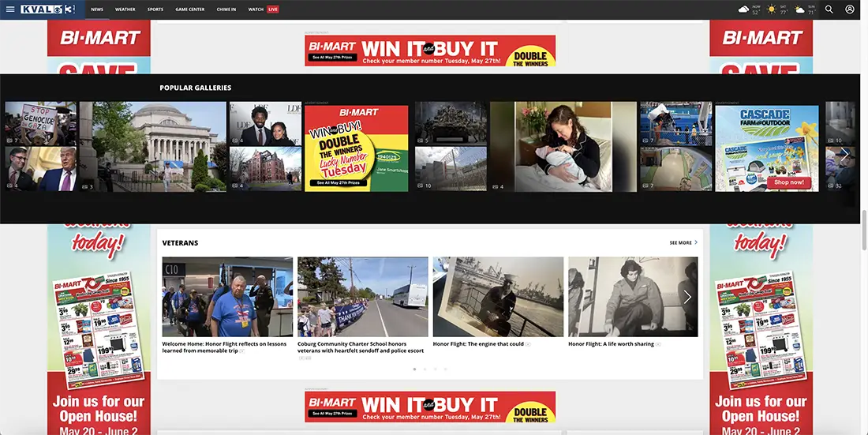Open the 'Stop Genocide in Gaza' protest gallery

point(40,123)
